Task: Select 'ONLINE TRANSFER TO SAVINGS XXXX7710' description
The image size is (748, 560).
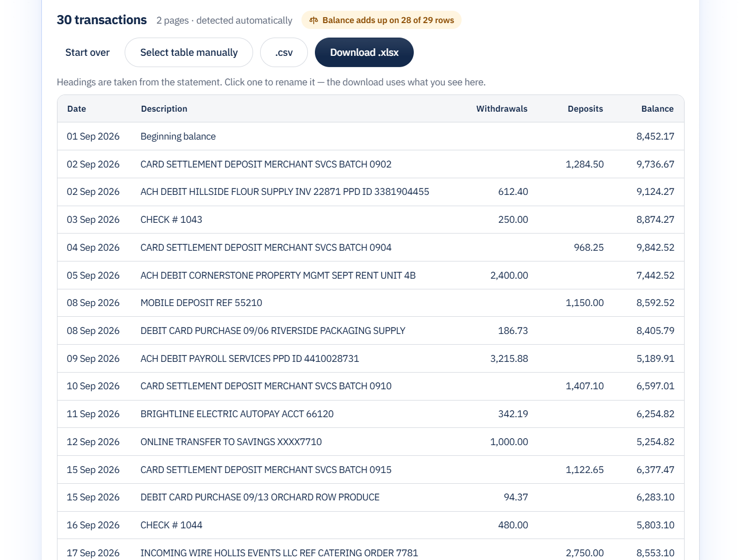Action: coord(231,442)
